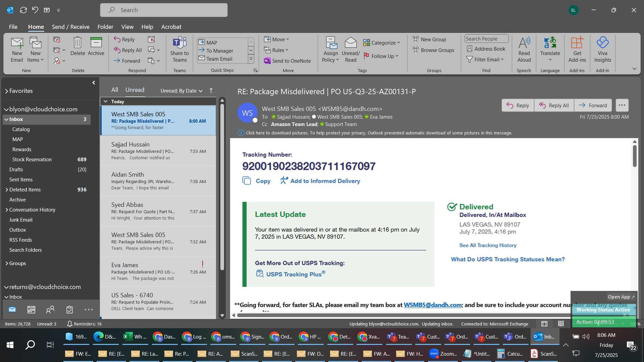This screenshot has height=362, width=644.
Task: Open Viva Insights add-in
Action: [x=602, y=50]
